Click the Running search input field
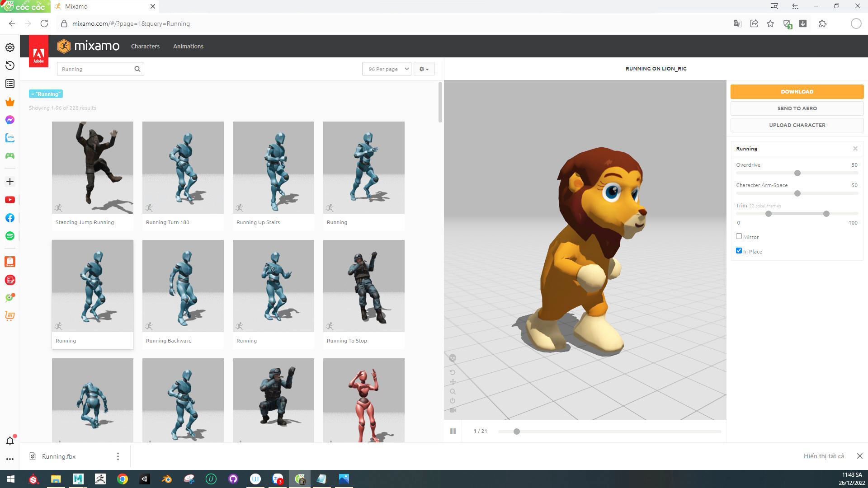This screenshot has height=488, width=868. tap(100, 69)
